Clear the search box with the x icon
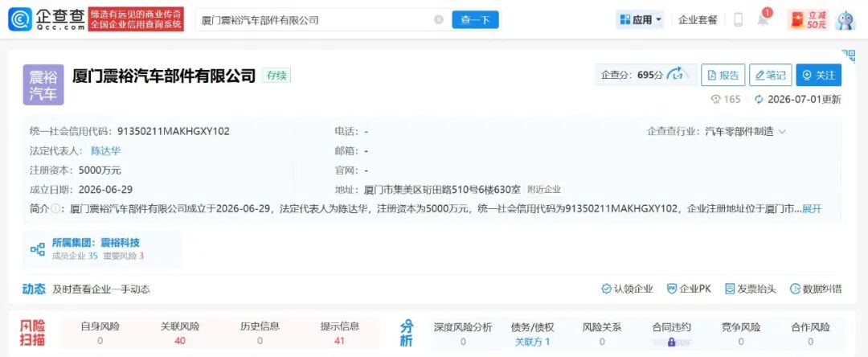This screenshot has width=868, height=357. click(439, 20)
